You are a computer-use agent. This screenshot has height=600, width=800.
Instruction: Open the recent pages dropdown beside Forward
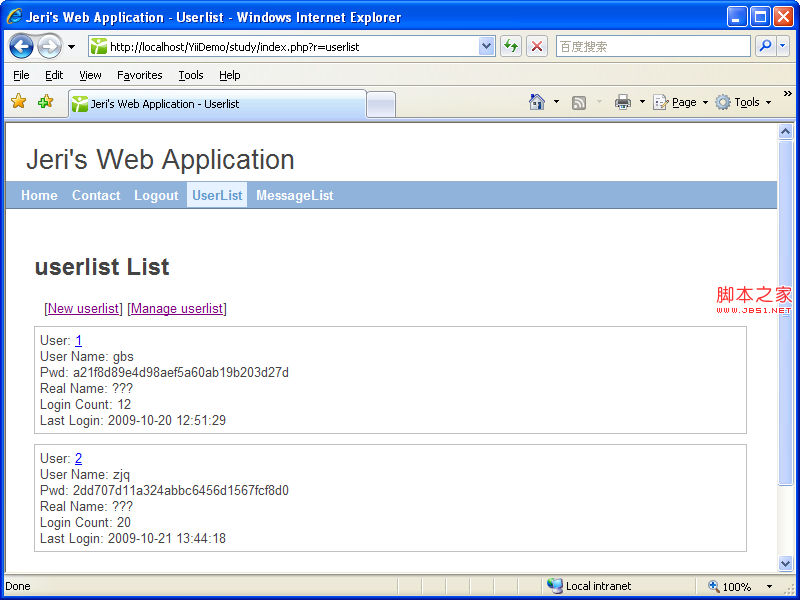tap(71, 47)
